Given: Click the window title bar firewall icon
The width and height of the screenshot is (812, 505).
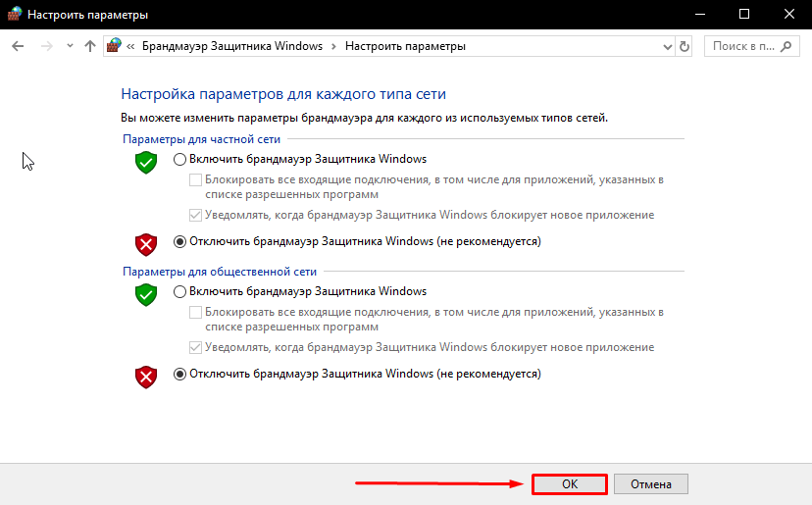Looking at the screenshot, I should tap(14, 14).
